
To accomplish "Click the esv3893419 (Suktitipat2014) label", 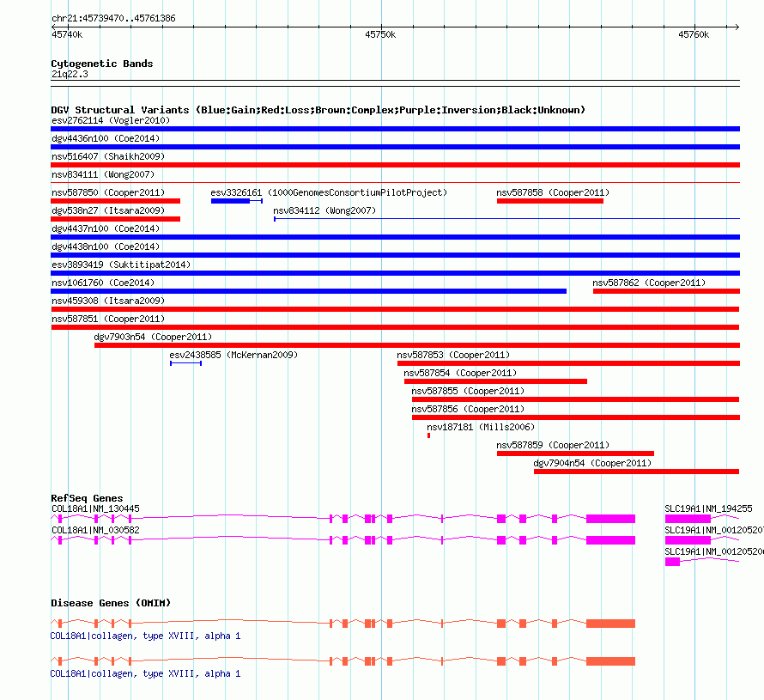I will (121, 265).
